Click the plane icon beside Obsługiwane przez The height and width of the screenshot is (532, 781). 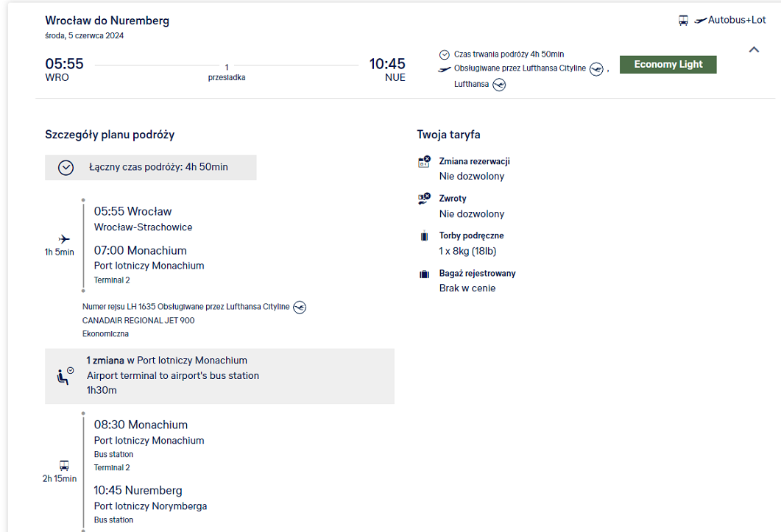pyautogui.click(x=445, y=68)
